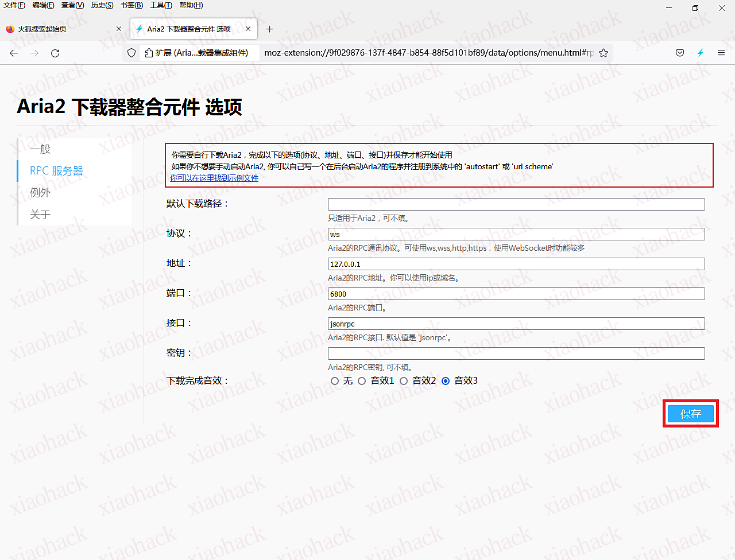The image size is (735, 560).
Task: Click the 端口 field containing 6800
Action: click(516, 294)
